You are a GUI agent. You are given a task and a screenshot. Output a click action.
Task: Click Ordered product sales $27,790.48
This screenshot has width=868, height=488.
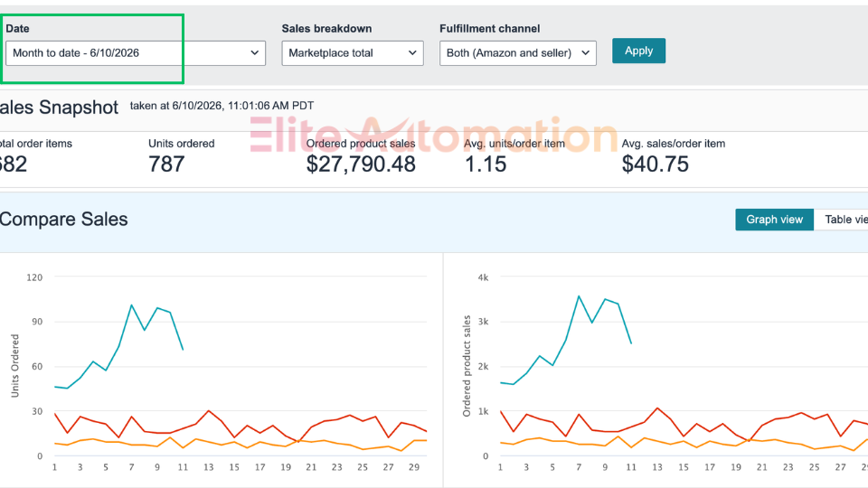pyautogui.click(x=361, y=164)
